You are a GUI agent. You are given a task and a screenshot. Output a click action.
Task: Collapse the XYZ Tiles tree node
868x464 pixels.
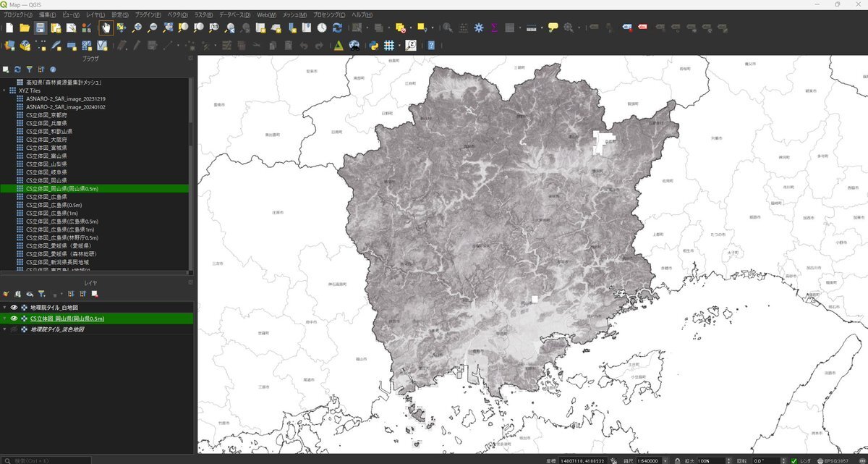(x=4, y=90)
